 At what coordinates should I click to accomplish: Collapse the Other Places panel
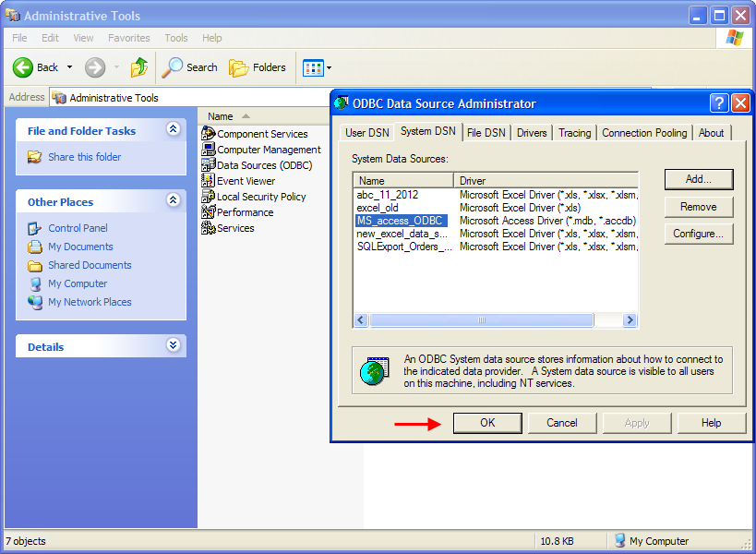tap(174, 199)
